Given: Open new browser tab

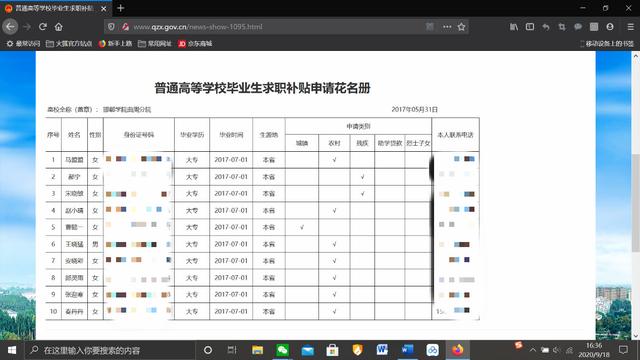Looking at the screenshot, I should 120,8.
